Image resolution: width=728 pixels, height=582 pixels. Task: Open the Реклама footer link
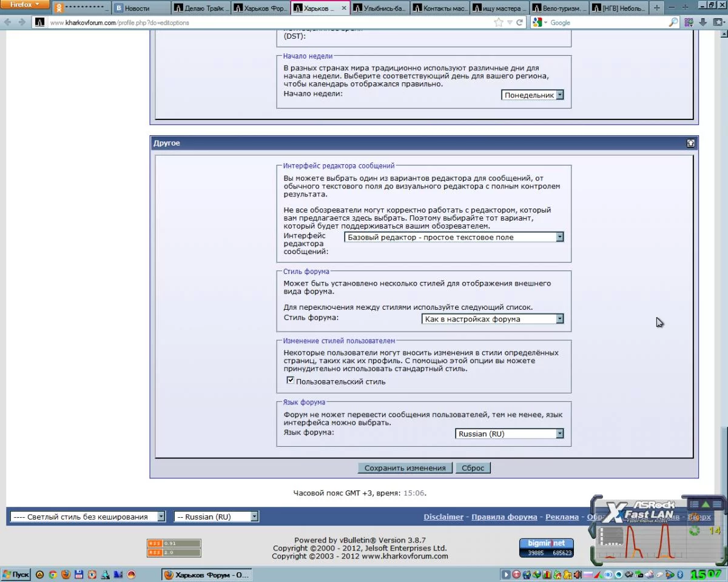(x=562, y=517)
